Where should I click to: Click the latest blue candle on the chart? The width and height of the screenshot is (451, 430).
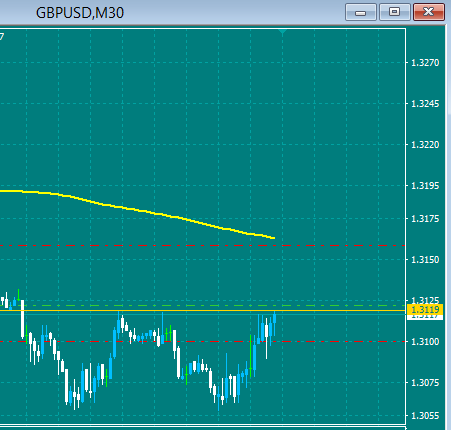click(275, 319)
